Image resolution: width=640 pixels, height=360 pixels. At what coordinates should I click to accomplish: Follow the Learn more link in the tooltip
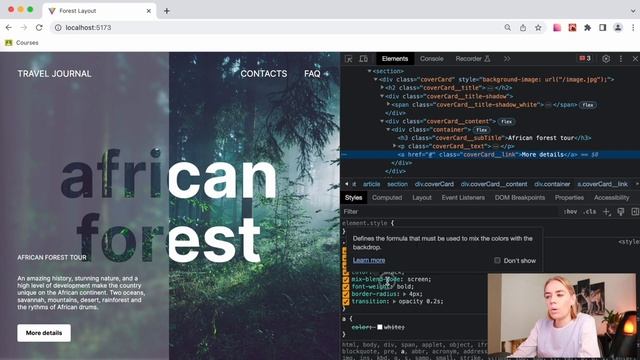[369, 260]
